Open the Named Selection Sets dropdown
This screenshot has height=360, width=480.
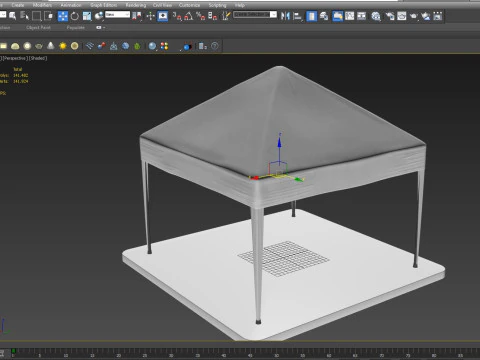tap(255, 15)
